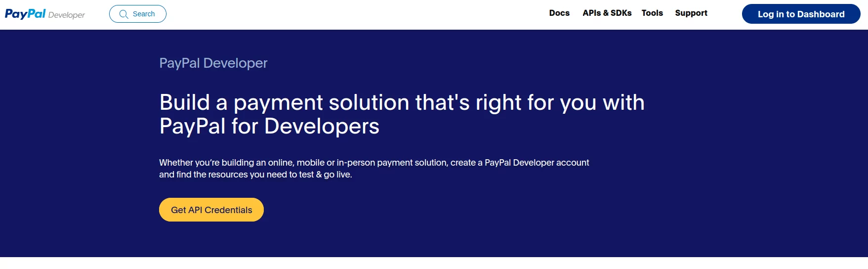
Task: Click the magnifier icon in Search
Action: click(124, 14)
